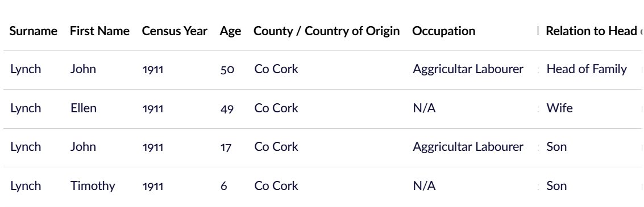644x207 pixels.
Task: Select the Ellen first name cell
Action: [84, 108]
